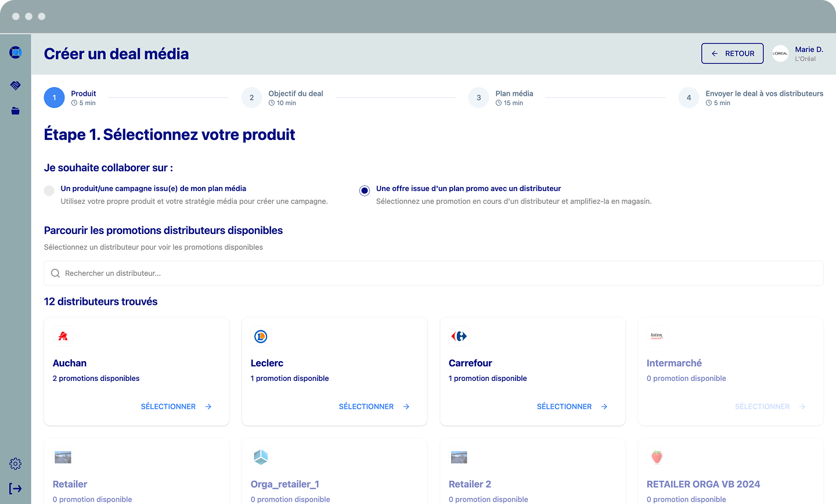Click the arrow next to Intermarché's Sélectionner

click(x=802, y=407)
